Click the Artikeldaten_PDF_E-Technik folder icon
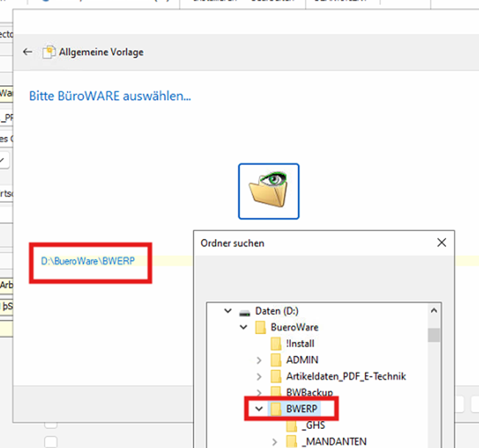Viewport: 479px width, 448px height. (276, 377)
